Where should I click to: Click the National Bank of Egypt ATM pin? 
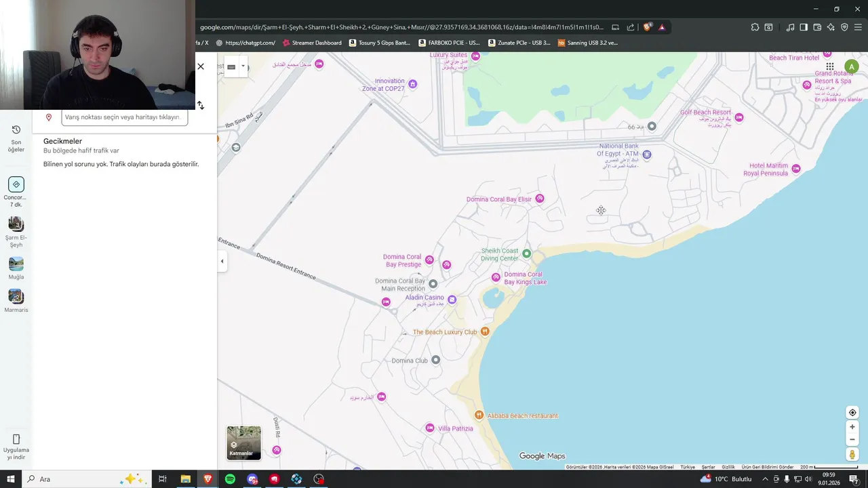pyautogui.click(x=647, y=155)
